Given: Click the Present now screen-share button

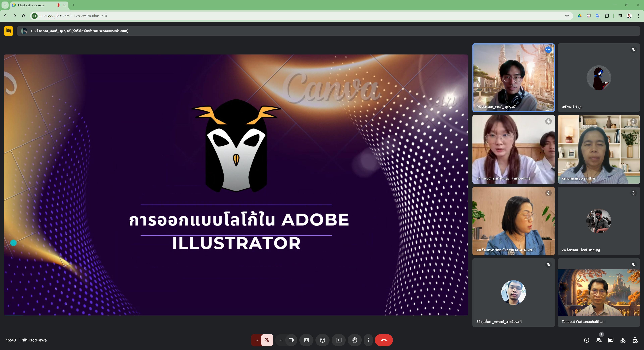Looking at the screenshot, I should [x=338, y=340].
